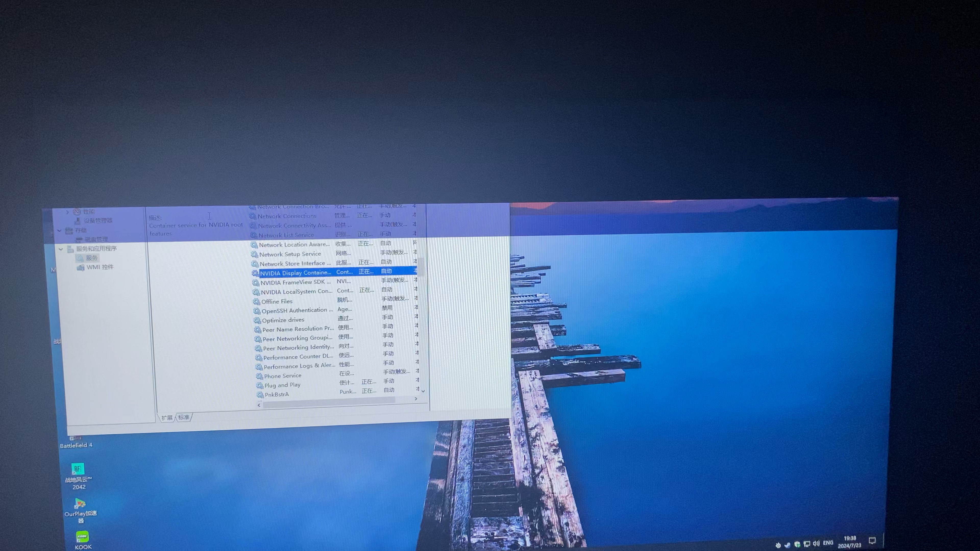Collapse the 存储 tree node
Viewport: 980px width, 551px height.
pyautogui.click(x=59, y=230)
